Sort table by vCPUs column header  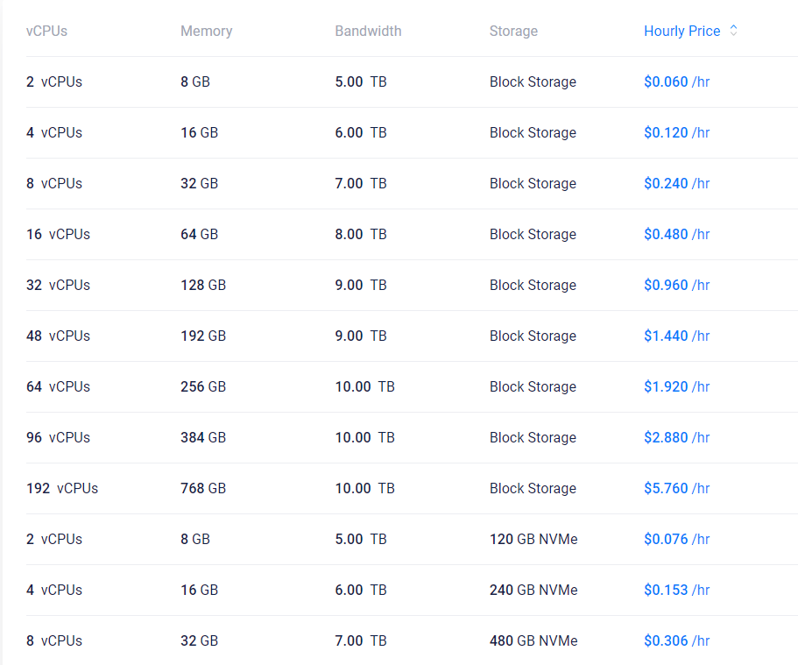pyautogui.click(x=46, y=31)
